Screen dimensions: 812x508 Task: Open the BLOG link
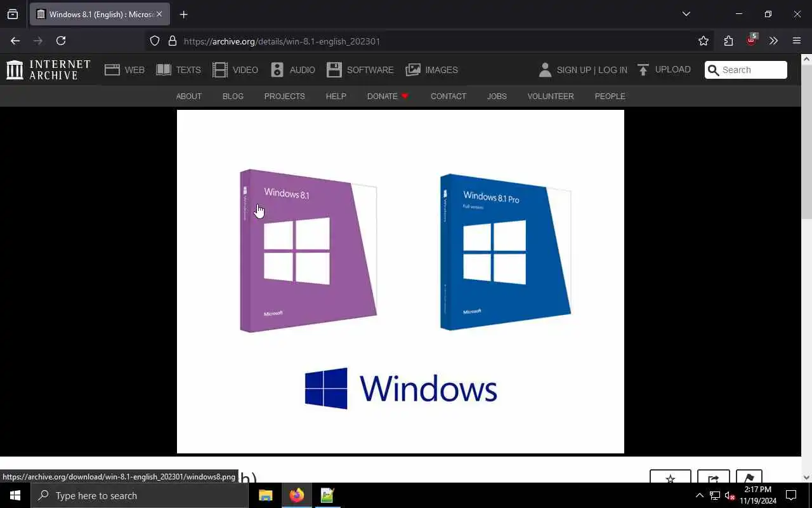233,97
